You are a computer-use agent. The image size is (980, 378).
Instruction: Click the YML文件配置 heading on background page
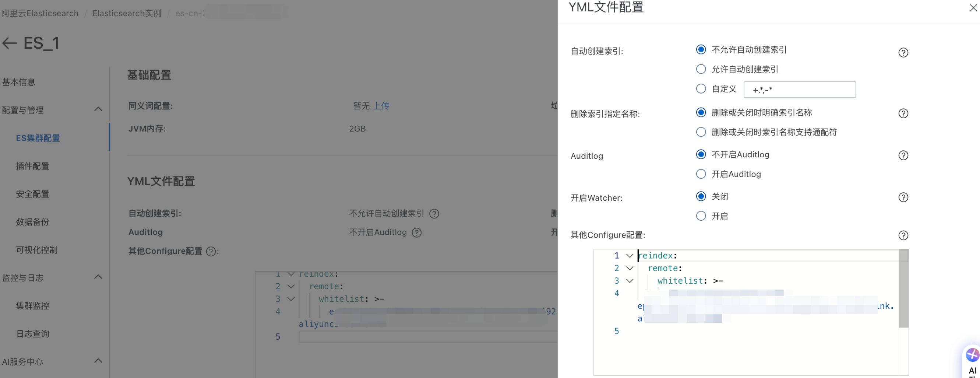(161, 181)
